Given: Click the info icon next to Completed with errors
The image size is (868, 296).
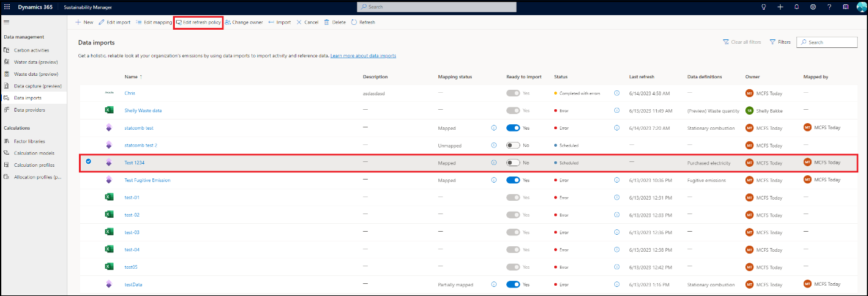Looking at the screenshot, I should pos(617,93).
